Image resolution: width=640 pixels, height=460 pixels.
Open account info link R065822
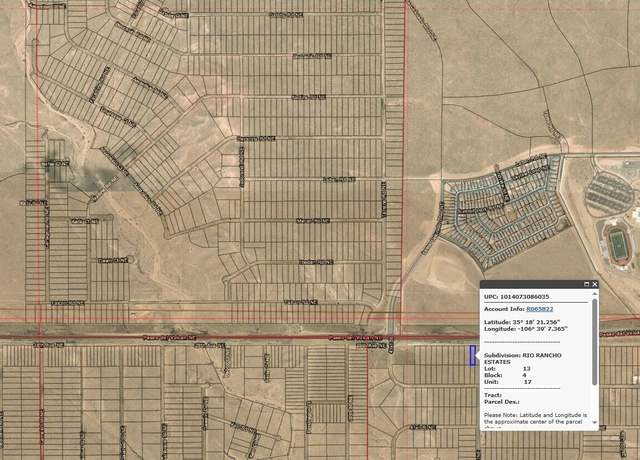540,309
